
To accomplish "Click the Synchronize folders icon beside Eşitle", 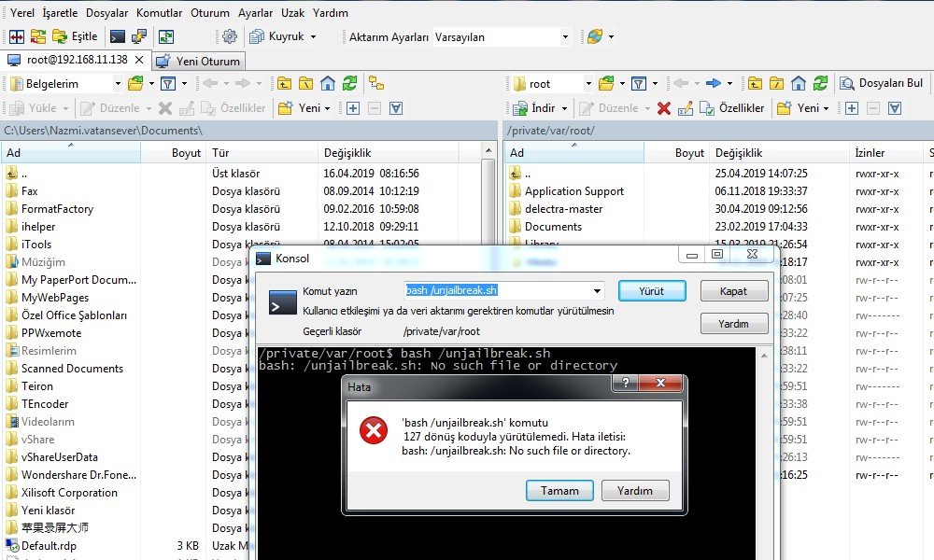I will point(38,37).
